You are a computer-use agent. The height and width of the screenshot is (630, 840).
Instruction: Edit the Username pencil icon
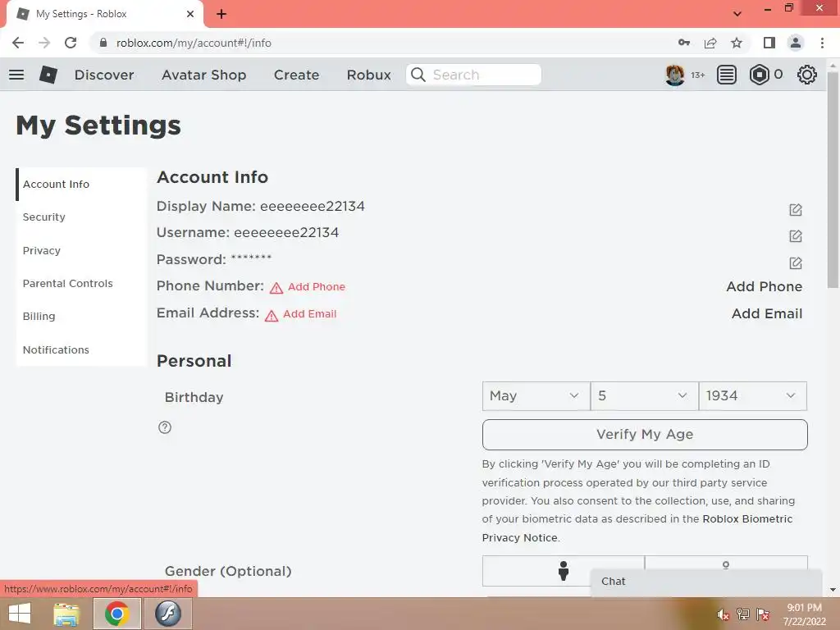tap(796, 235)
